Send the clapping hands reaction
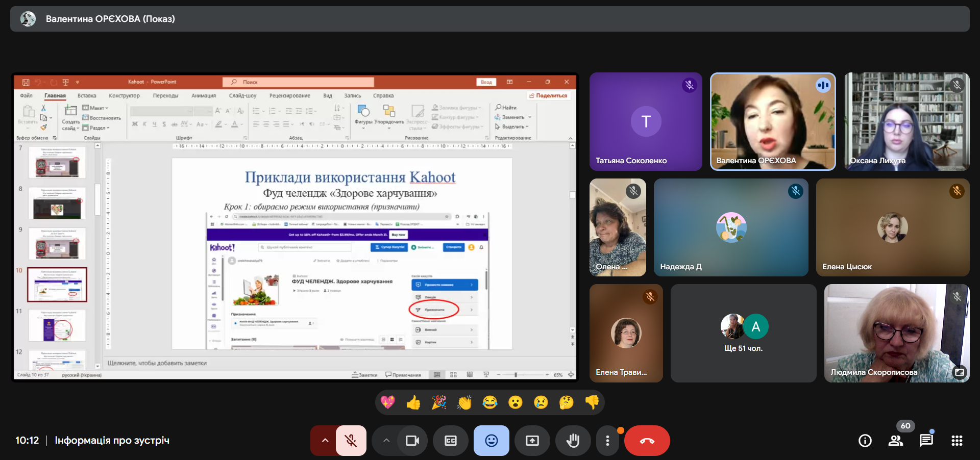The height and width of the screenshot is (460, 980). coord(464,402)
